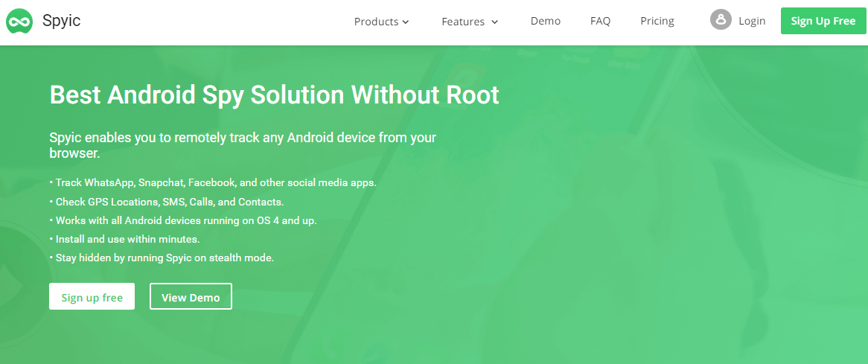This screenshot has height=364, width=868.
Task: Click the headline Best Android Spy Solution Without Root
Action: point(274,95)
